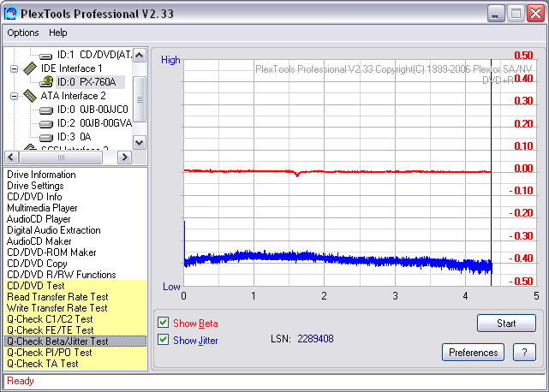The height and width of the screenshot is (392, 549).
Task: Click the horizontal scrollbar right arrow
Action: 125,157
